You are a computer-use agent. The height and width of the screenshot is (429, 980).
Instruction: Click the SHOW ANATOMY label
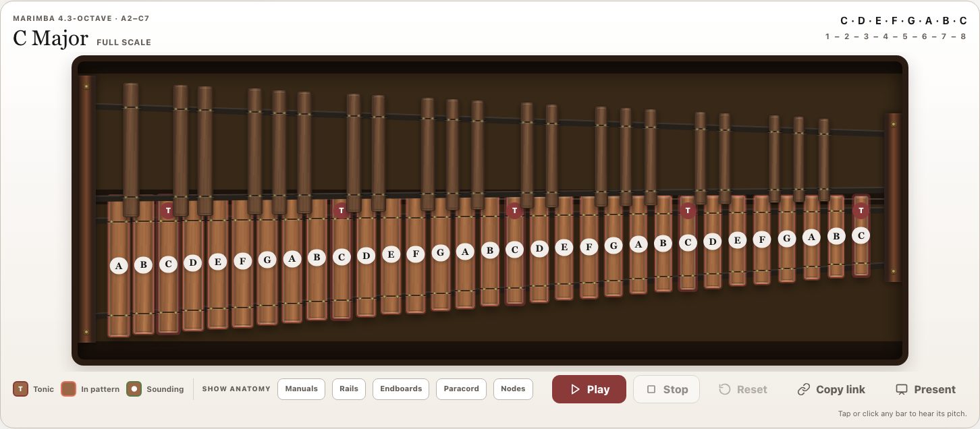(236, 389)
